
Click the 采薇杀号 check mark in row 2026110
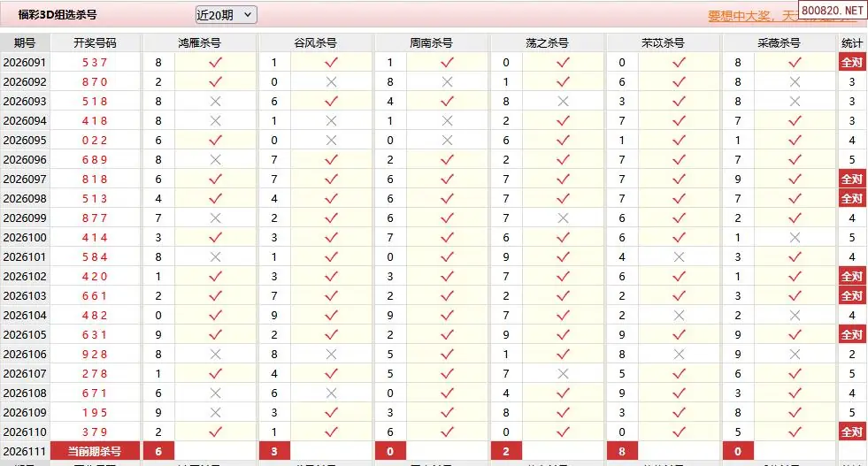tap(795, 432)
